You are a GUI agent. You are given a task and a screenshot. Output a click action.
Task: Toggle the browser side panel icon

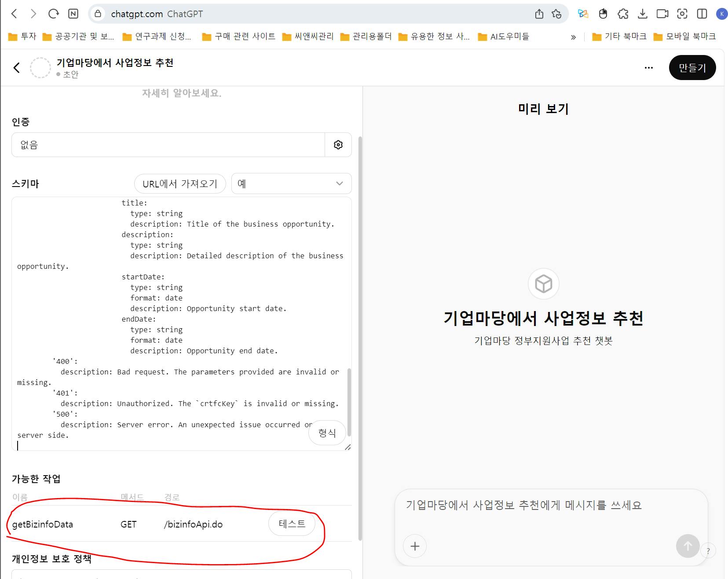(702, 14)
